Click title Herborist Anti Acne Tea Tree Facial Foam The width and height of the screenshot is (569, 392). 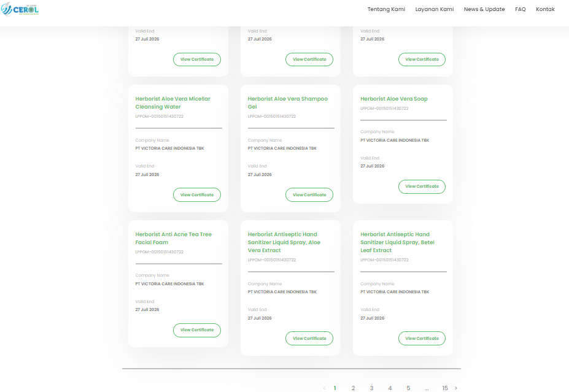174,238
